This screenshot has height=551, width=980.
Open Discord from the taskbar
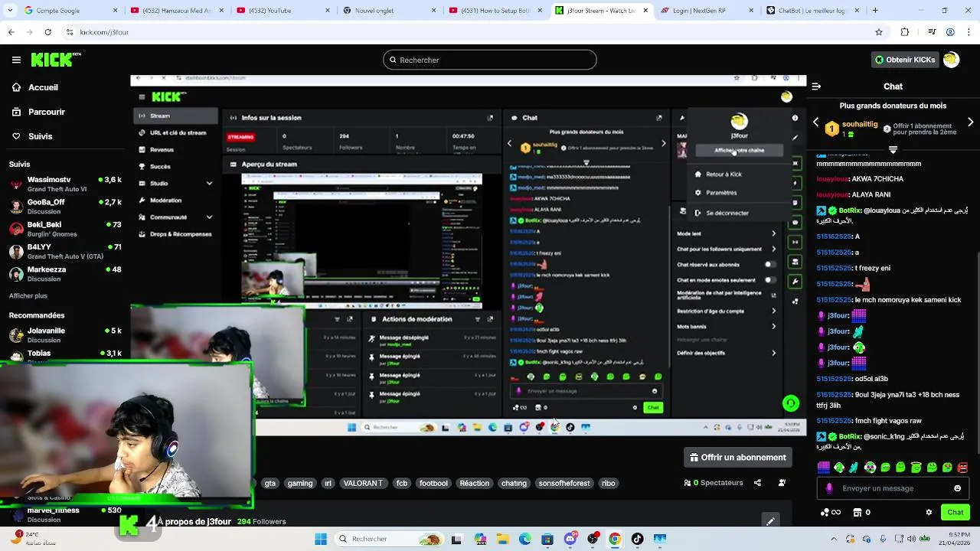click(570, 539)
